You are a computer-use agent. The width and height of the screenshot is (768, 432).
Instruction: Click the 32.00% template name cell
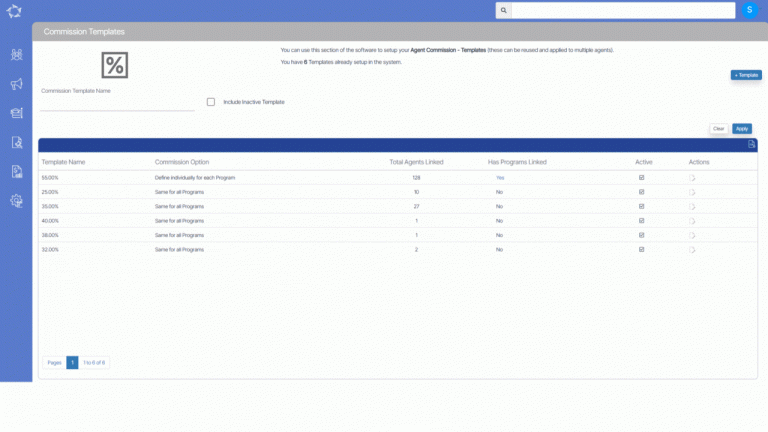click(x=50, y=249)
